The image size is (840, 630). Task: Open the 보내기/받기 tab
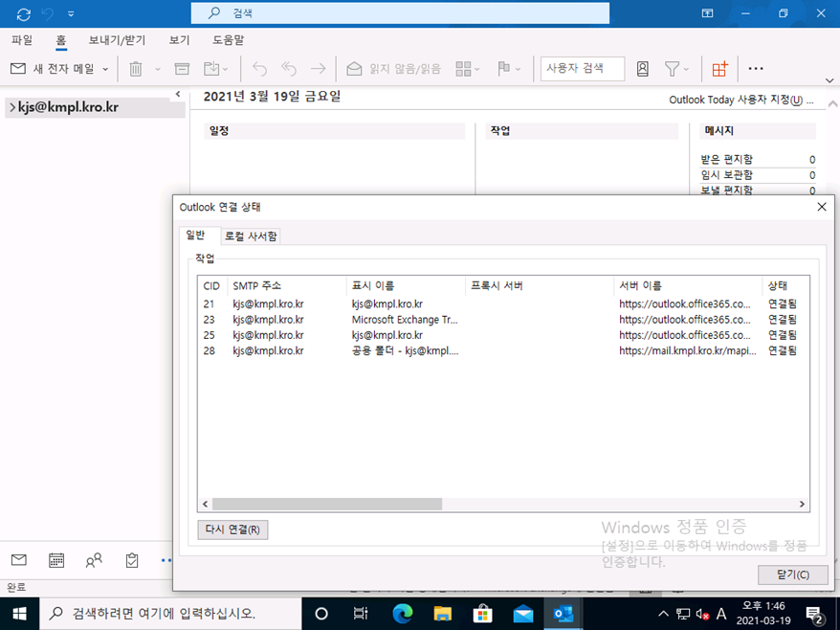tap(117, 40)
